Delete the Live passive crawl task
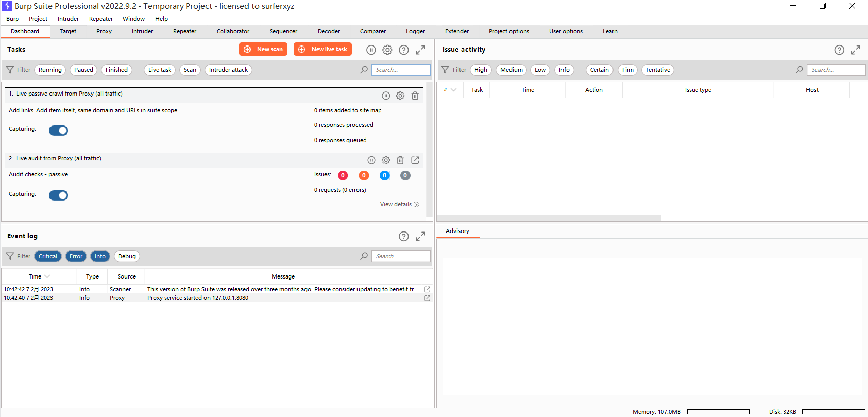Screen dimensions: 868x417 tap(415, 96)
